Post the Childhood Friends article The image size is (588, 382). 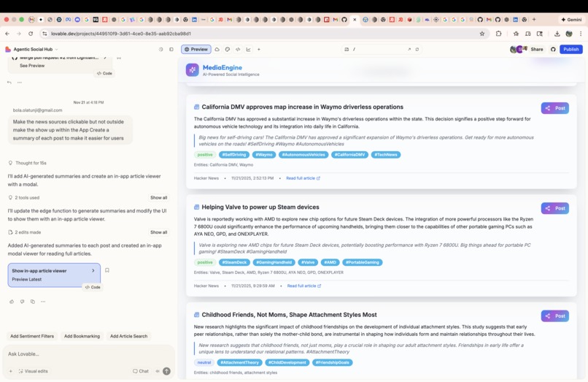tap(554, 316)
